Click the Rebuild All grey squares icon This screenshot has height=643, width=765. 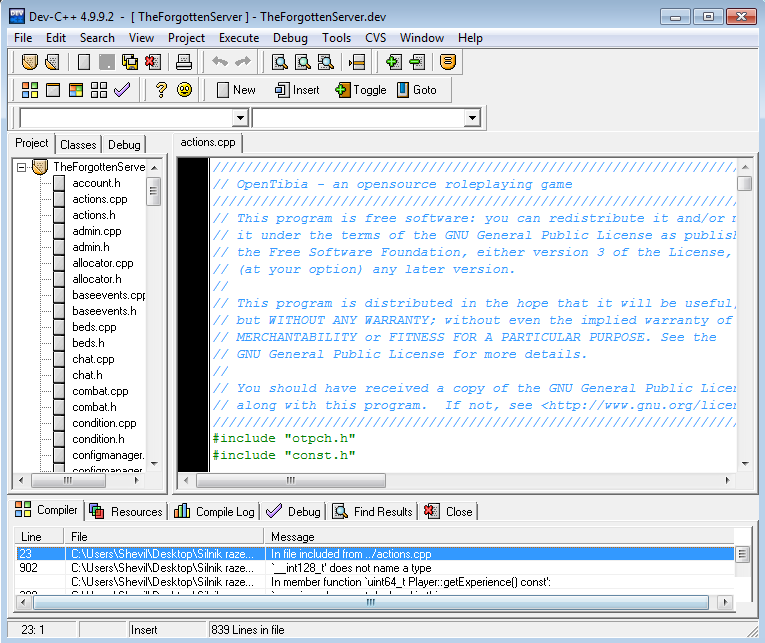click(x=99, y=90)
